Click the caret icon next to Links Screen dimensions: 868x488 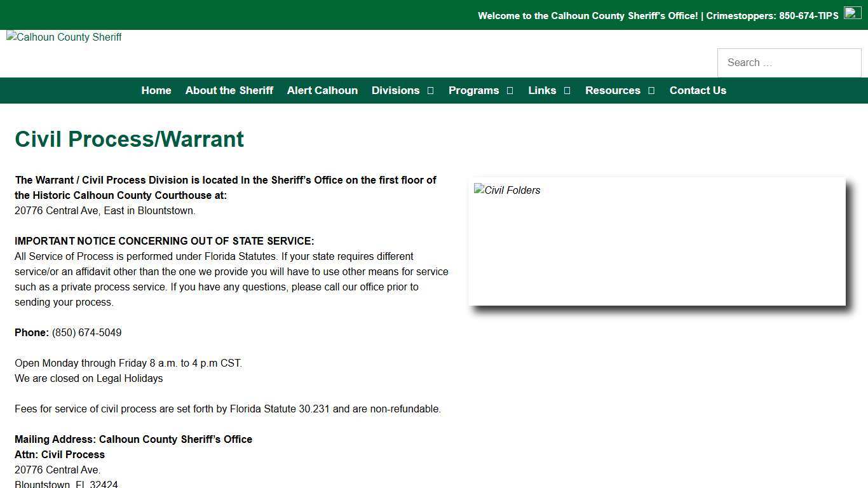[567, 90]
